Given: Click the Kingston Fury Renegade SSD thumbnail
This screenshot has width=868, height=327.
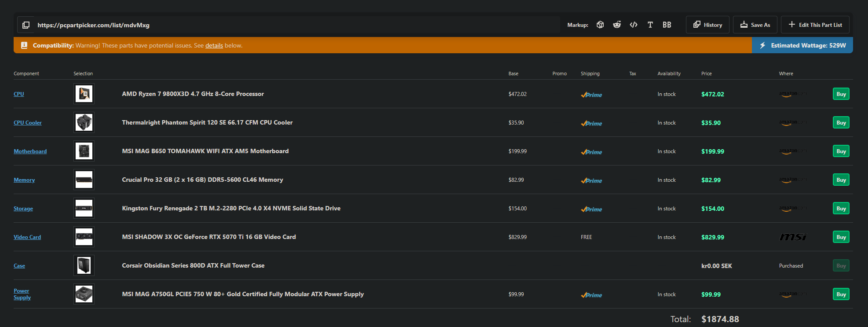Looking at the screenshot, I should 84,208.
